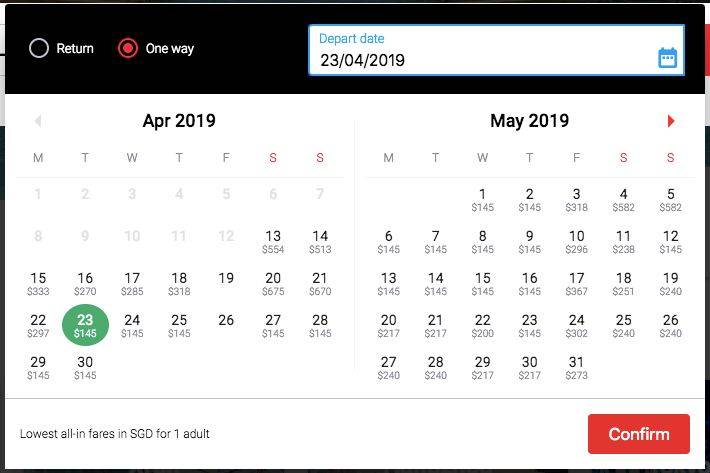
Task: Pick May 17 priced at $367
Action: pyautogui.click(x=576, y=284)
